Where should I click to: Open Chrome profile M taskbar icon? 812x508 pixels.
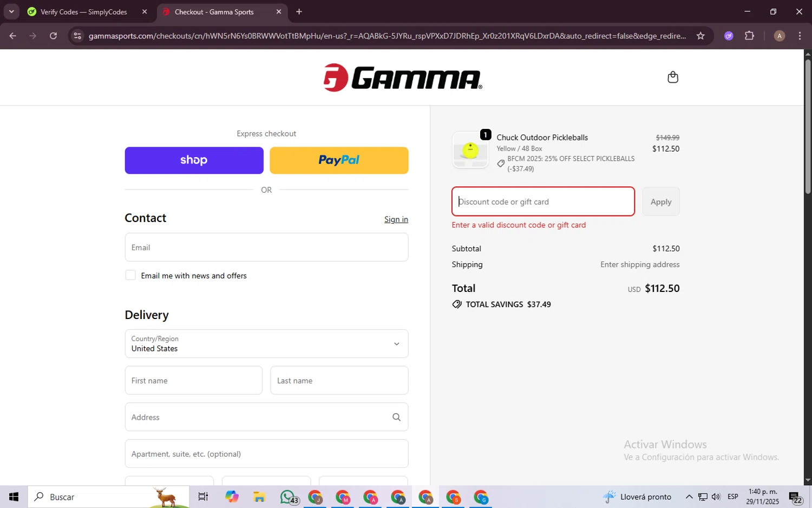click(x=343, y=497)
